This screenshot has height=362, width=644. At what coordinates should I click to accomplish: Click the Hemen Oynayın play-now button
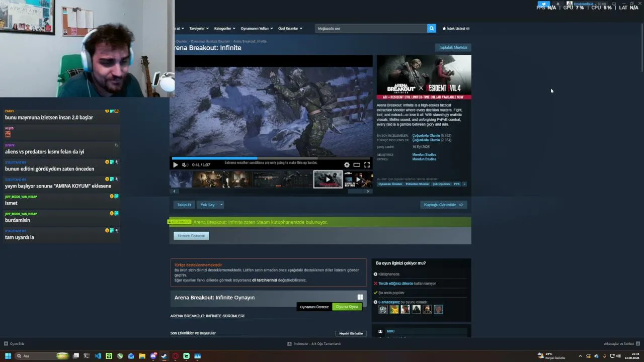click(191, 236)
